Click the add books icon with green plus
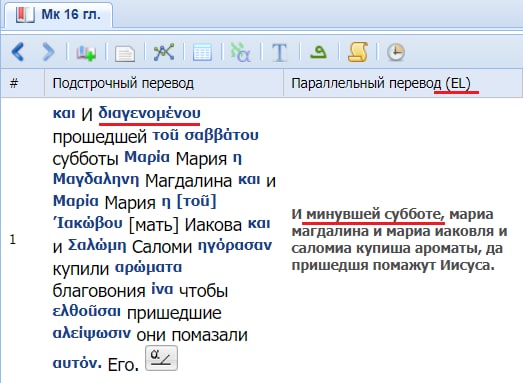Viewport: 523px width, 383px height. [86, 52]
